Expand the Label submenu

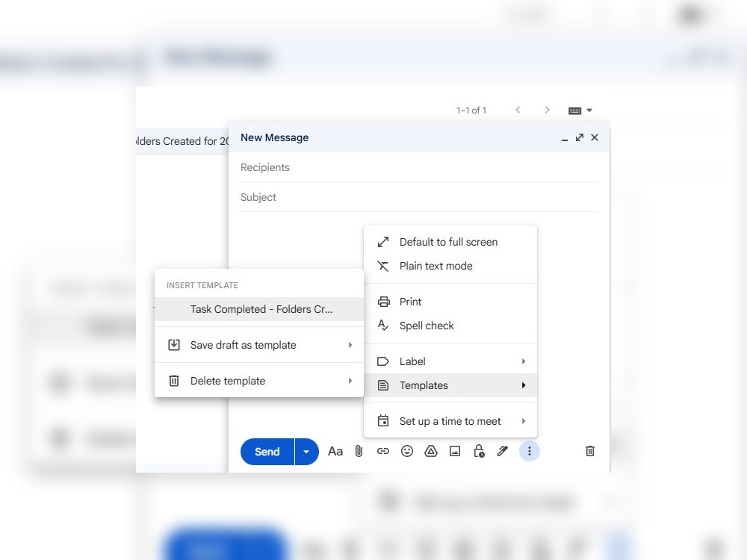coord(450,361)
